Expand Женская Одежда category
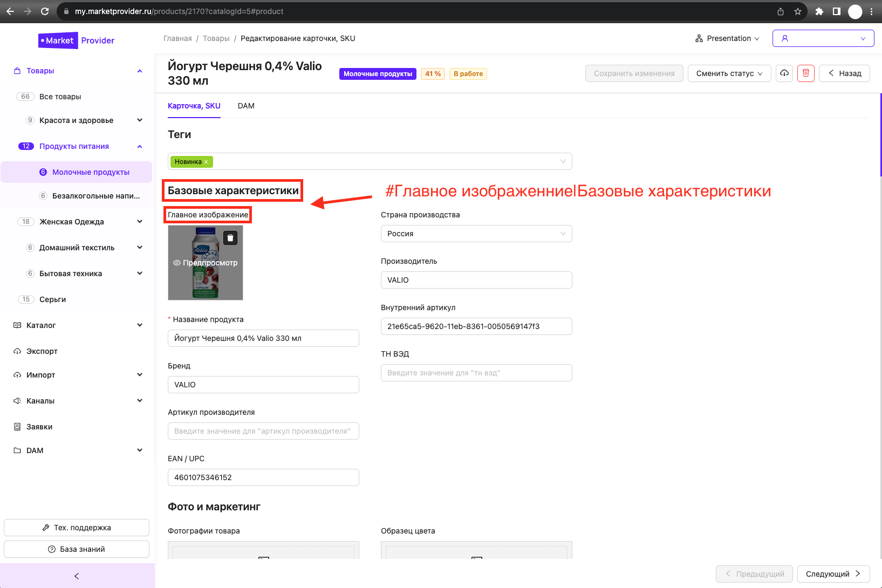 [140, 222]
